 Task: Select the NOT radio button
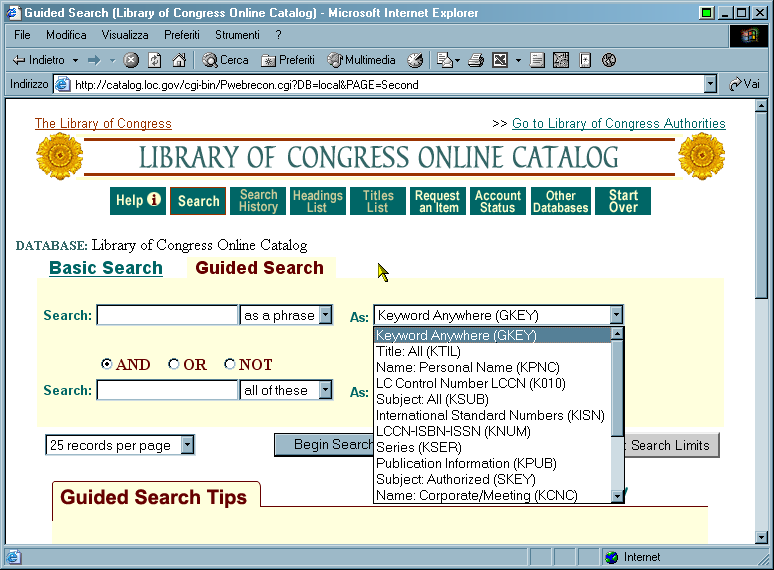[x=230, y=364]
